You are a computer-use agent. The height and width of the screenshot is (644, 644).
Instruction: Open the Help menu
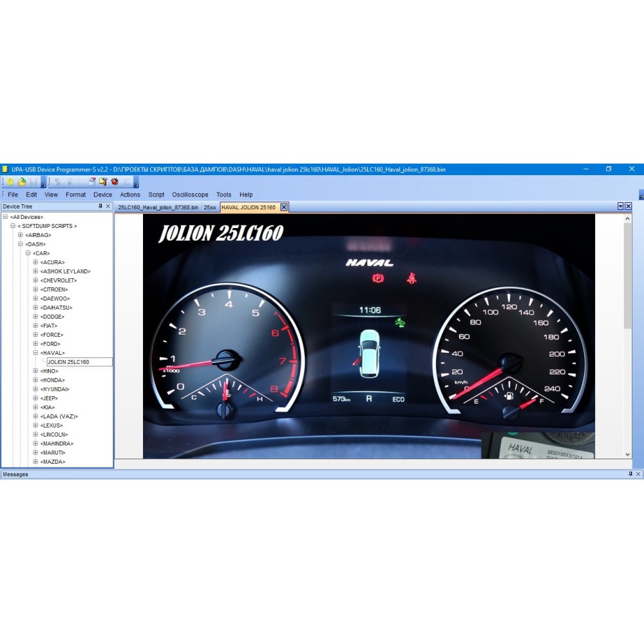point(246,194)
